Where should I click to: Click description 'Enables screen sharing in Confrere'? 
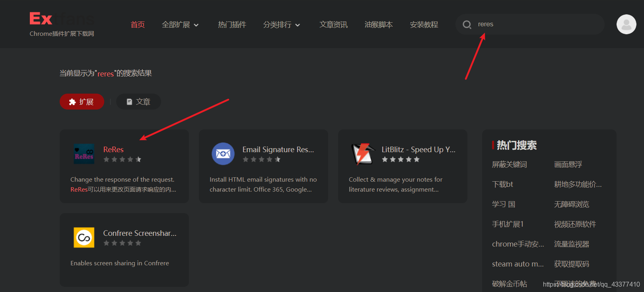coord(120,263)
